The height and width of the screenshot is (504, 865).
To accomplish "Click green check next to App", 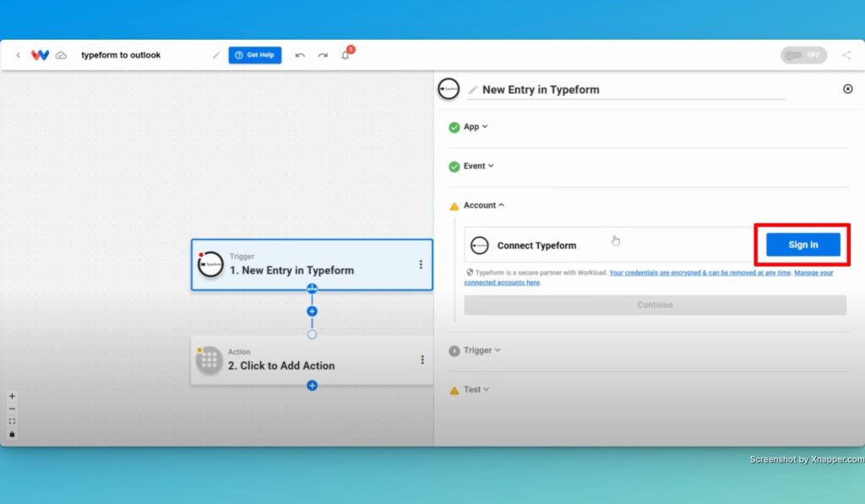I will pyautogui.click(x=454, y=128).
